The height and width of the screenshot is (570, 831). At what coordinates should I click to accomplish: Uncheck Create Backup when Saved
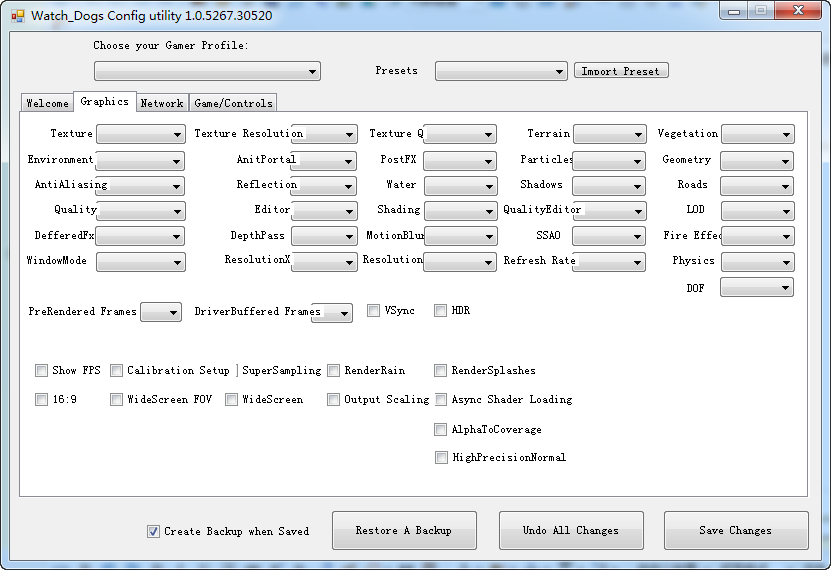click(153, 531)
